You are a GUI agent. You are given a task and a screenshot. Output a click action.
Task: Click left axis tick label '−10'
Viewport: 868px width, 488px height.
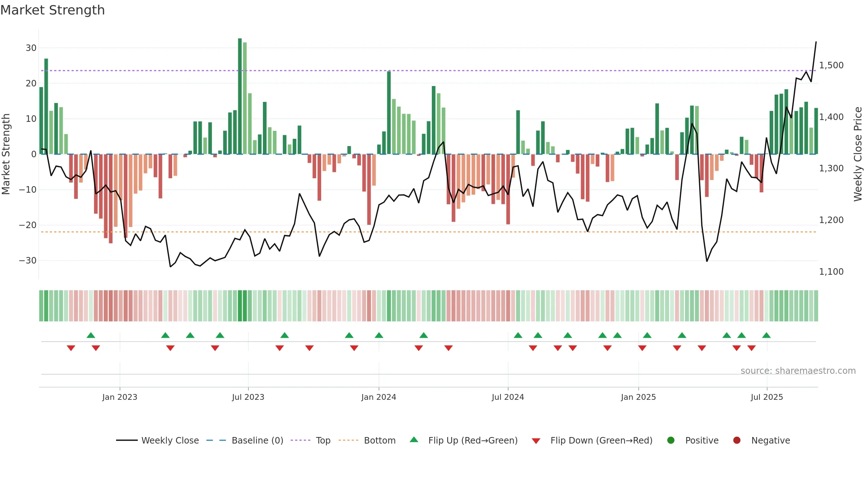pos(28,190)
